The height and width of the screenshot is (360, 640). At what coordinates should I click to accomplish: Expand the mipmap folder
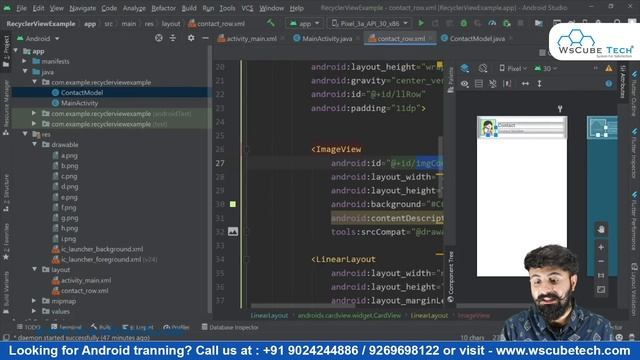click(x=34, y=301)
